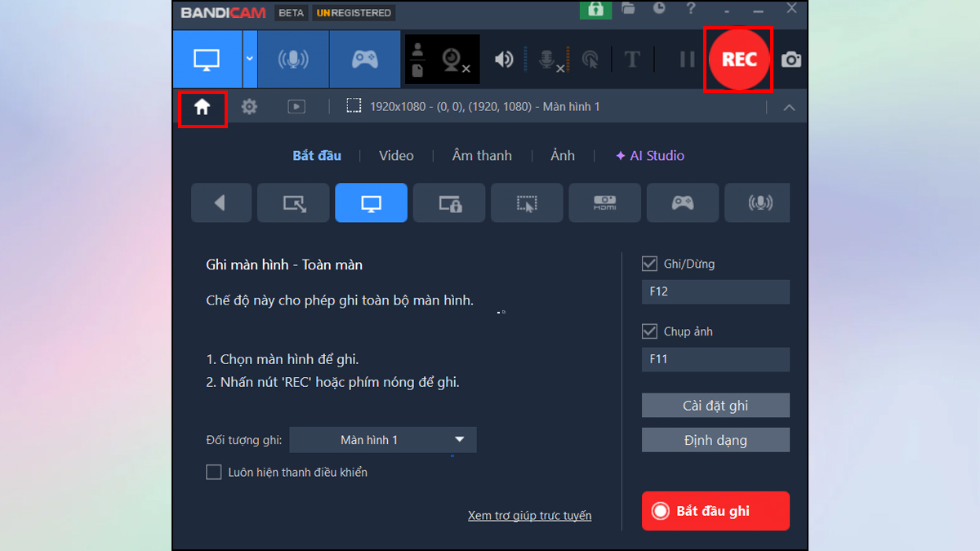Click the BETA badge
The height and width of the screenshot is (551, 980).
point(292,13)
